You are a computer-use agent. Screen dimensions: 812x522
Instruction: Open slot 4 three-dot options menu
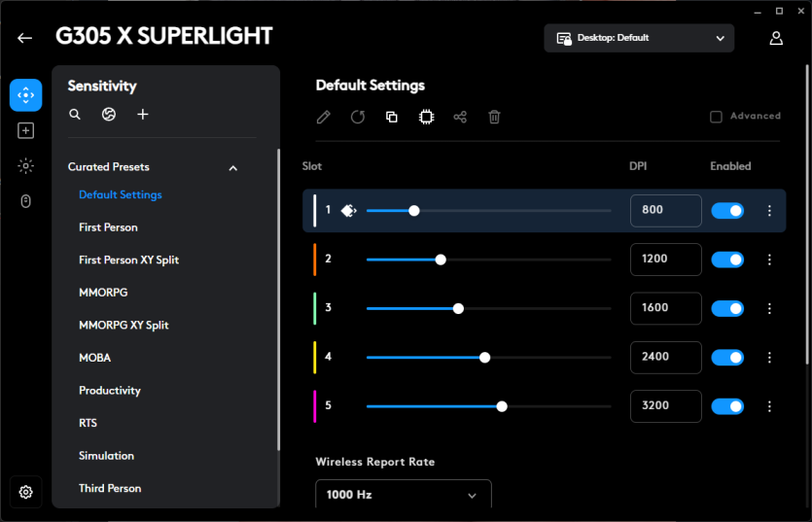(x=769, y=358)
